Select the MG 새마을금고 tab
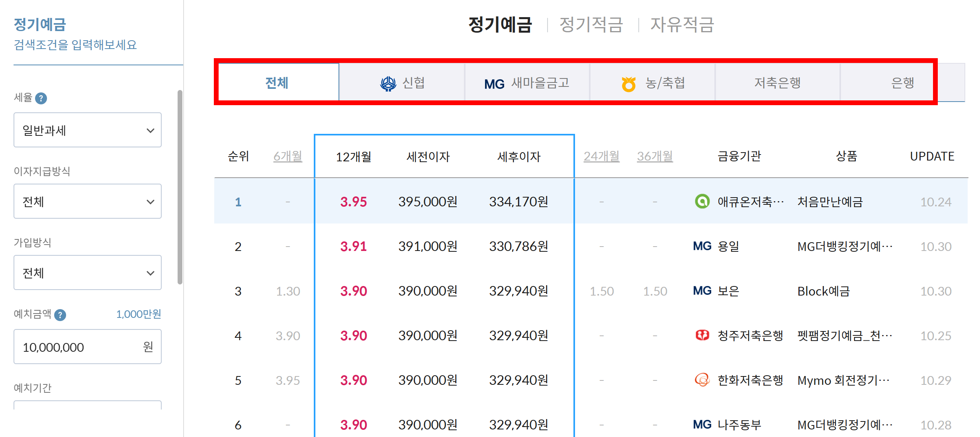Screen dimensions: 980x437 527,83
